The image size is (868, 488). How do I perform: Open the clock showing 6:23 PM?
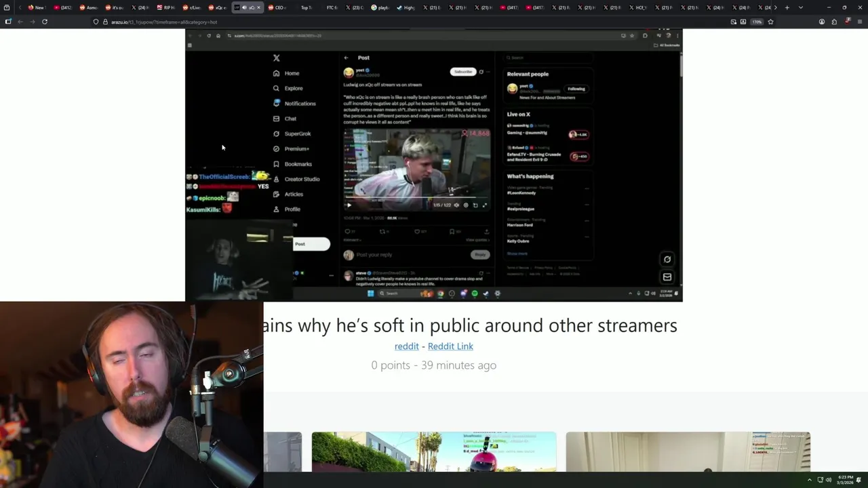pyautogui.click(x=846, y=480)
